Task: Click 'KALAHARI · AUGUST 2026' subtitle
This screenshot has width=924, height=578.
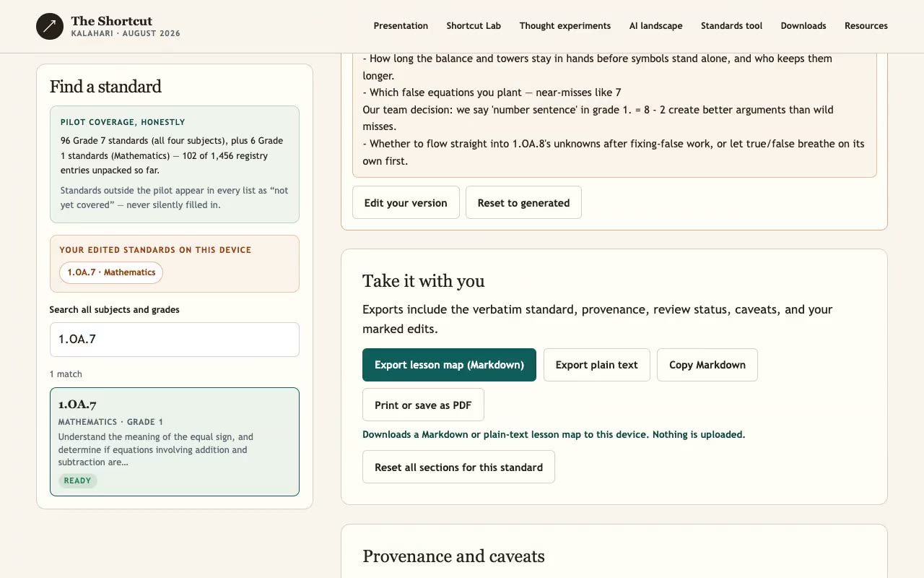Action: [x=126, y=34]
